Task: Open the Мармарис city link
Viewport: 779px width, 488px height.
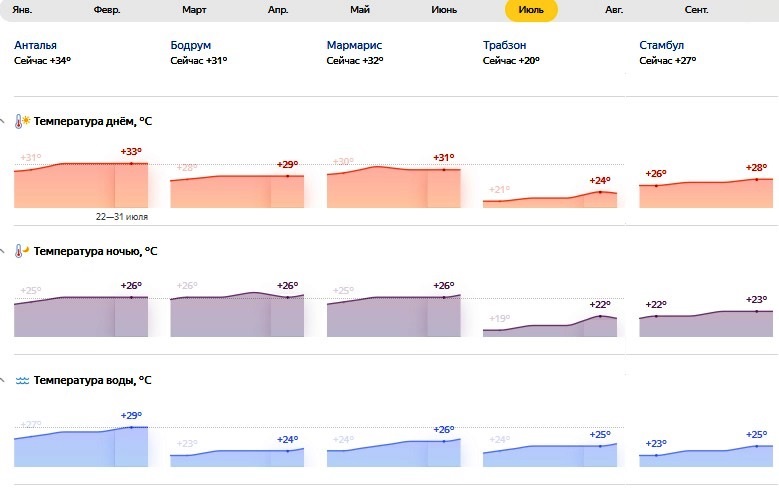Action: 355,46
